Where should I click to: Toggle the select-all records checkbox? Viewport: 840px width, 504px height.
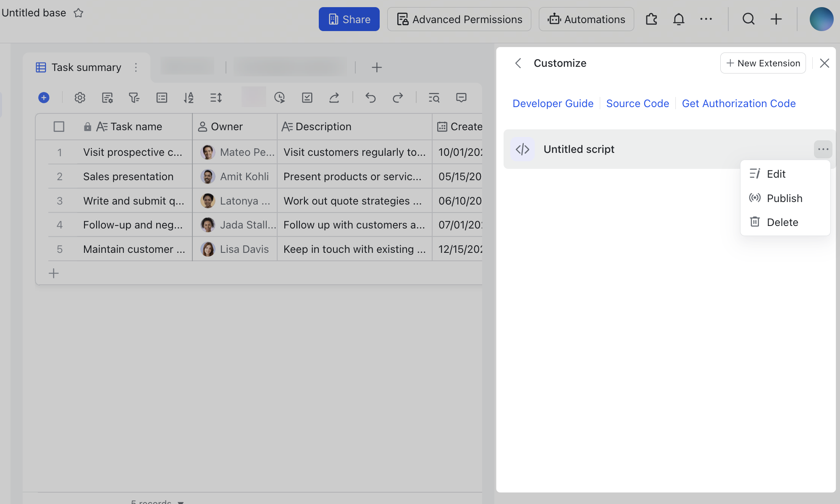tap(59, 126)
